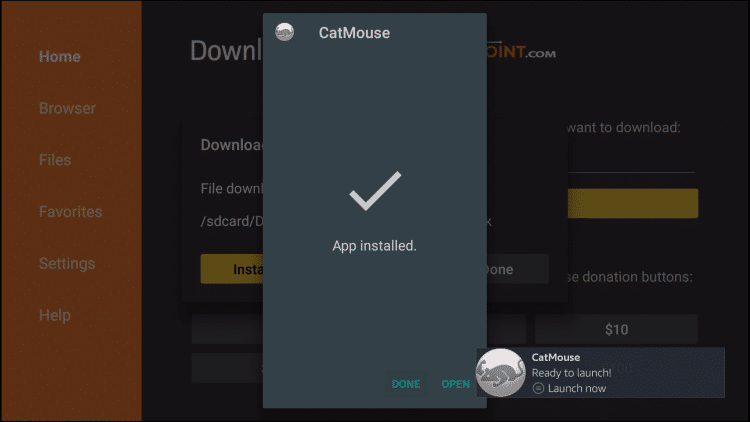Click the yellow Install button behind dialog
This screenshot has width=750, height=422.
[232, 269]
